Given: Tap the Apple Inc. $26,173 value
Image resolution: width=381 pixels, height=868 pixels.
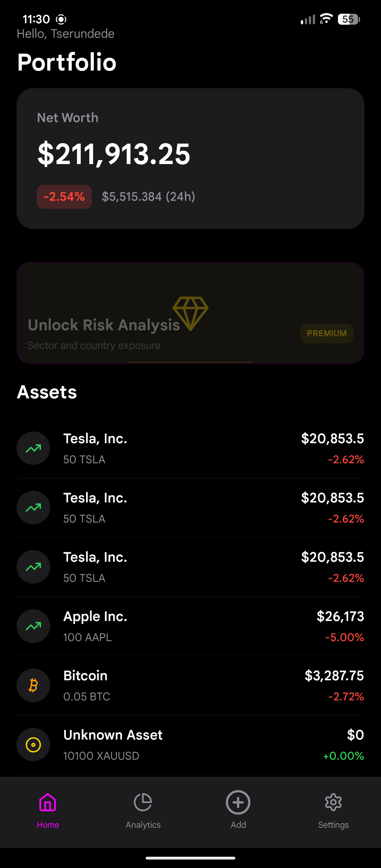Looking at the screenshot, I should point(340,616).
